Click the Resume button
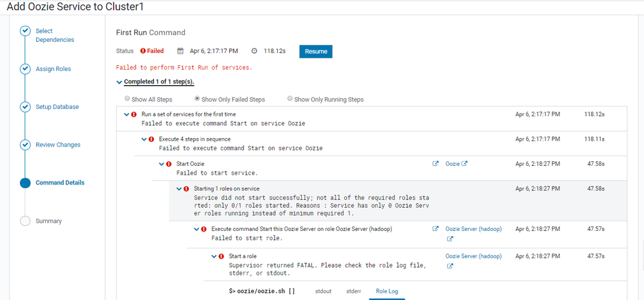The height and width of the screenshot is (300, 644). [x=316, y=52]
